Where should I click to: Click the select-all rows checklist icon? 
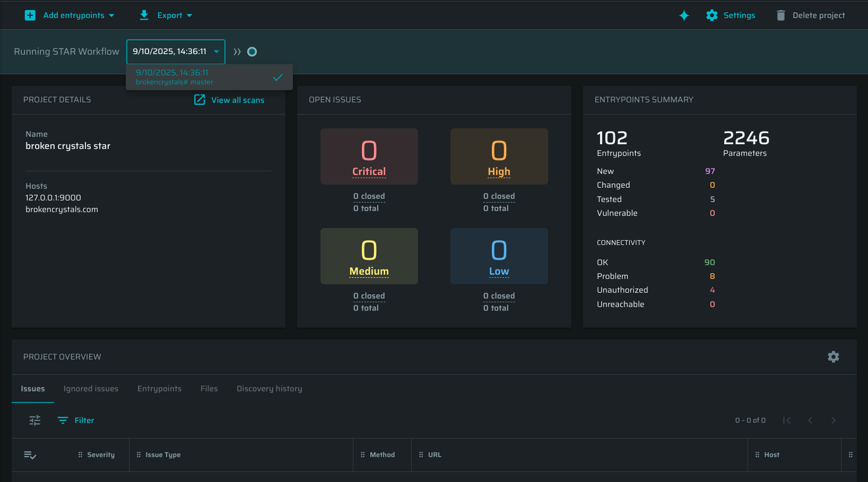click(x=30, y=455)
